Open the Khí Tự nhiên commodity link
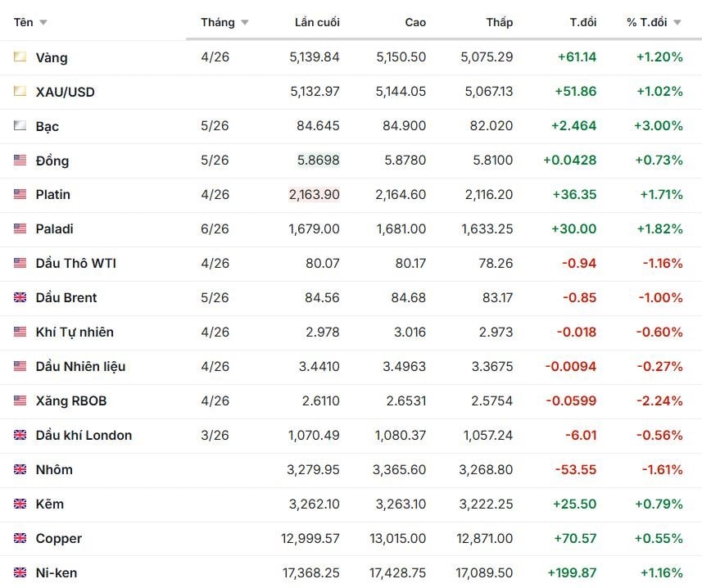Image resolution: width=702 pixels, height=588 pixels. [x=75, y=332]
